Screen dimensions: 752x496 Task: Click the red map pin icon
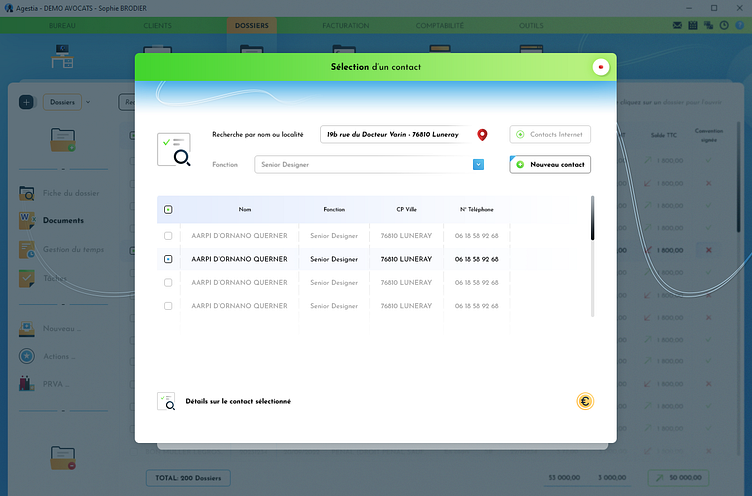pos(482,135)
